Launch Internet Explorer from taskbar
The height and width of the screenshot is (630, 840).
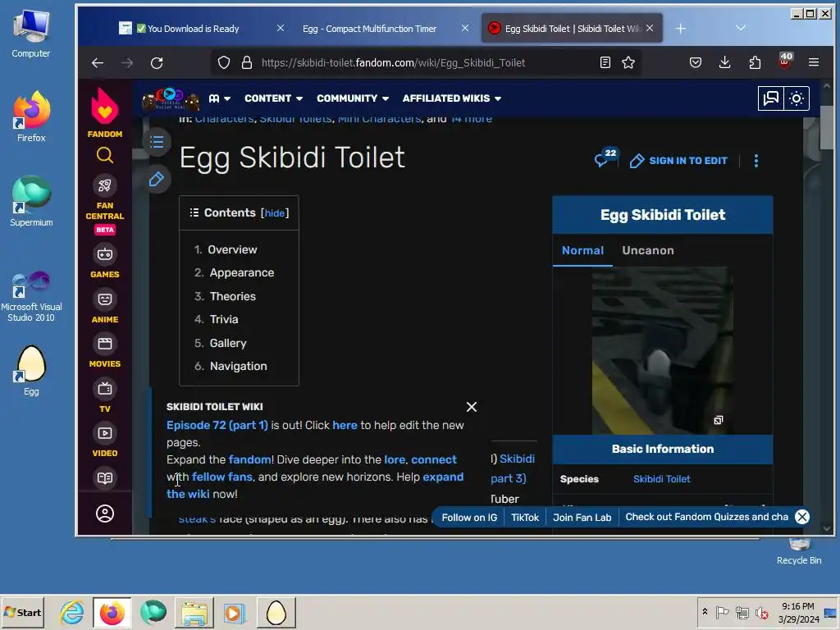click(x=72, y=612)
